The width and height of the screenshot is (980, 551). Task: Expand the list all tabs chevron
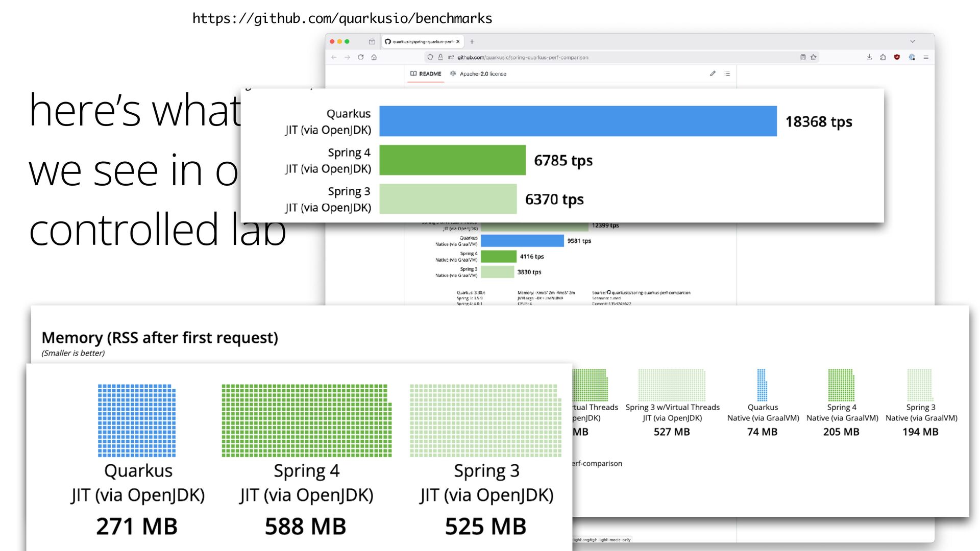tap(913, 41)
